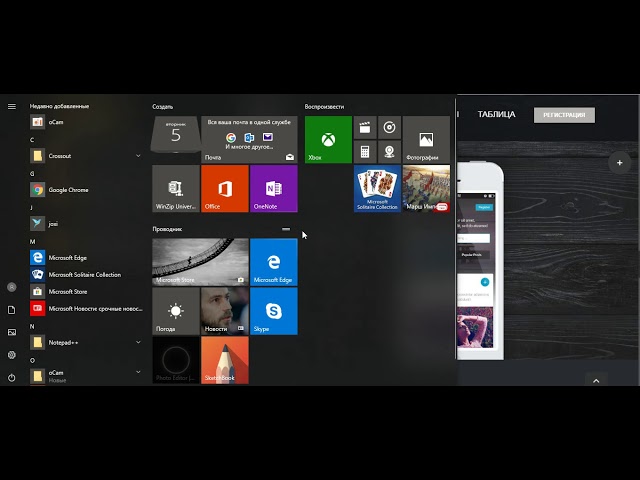Open Microsoft Solitaire Collection in app list
Screen dimensions: 640x480
pos(86,275)
